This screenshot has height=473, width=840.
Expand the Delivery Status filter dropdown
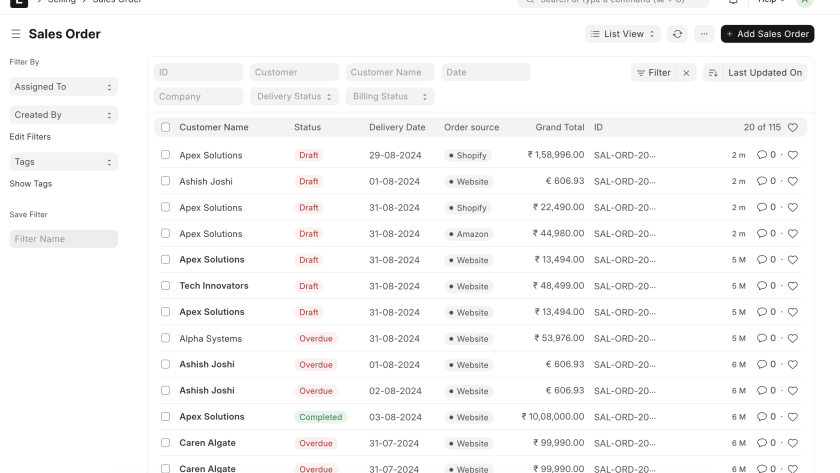[294, 97]
